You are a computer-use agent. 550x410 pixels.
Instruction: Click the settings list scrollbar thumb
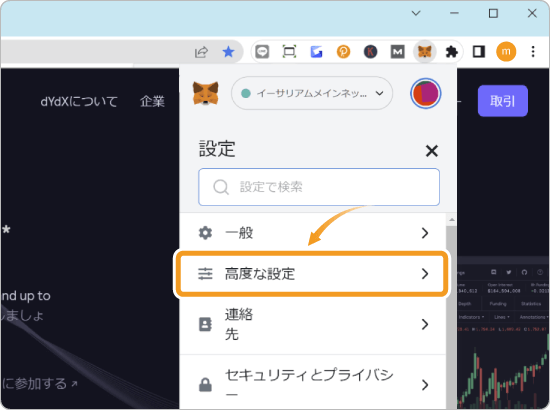[452, 316]
